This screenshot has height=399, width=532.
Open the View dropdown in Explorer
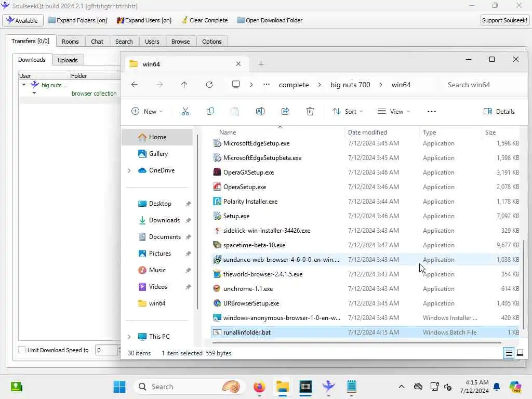click(x=394, y=111)
